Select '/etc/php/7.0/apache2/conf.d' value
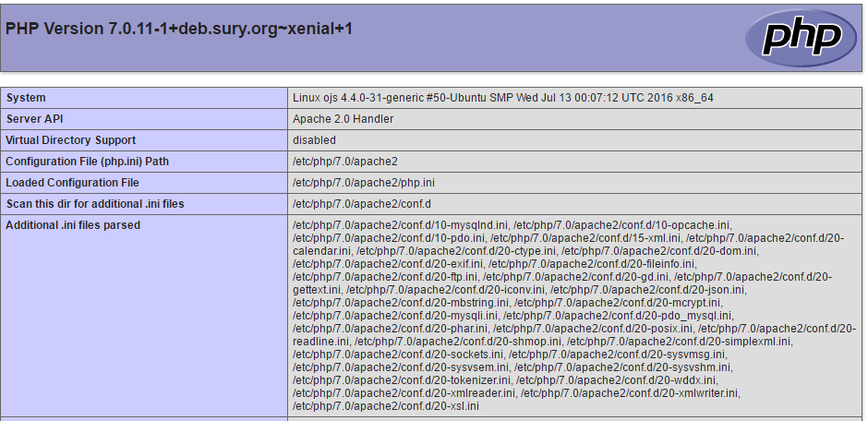The width and height of the screenshot is (868, 421). tap(361, 204)
